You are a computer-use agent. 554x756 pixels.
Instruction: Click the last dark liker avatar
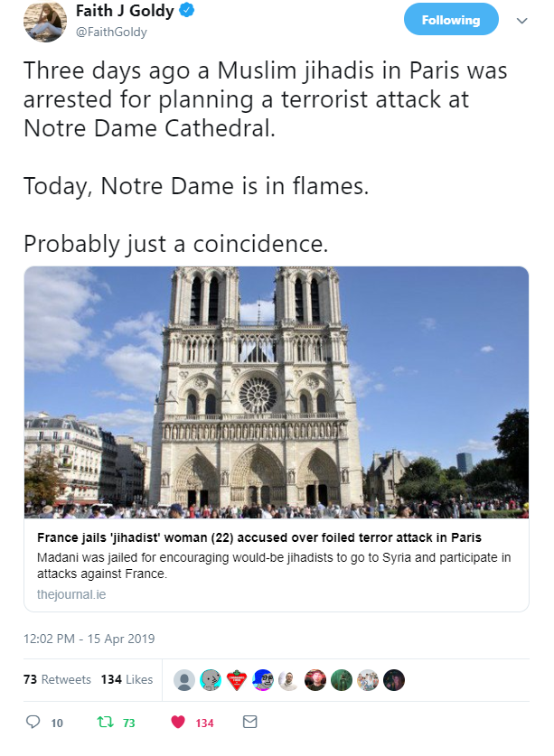point(394,680)
